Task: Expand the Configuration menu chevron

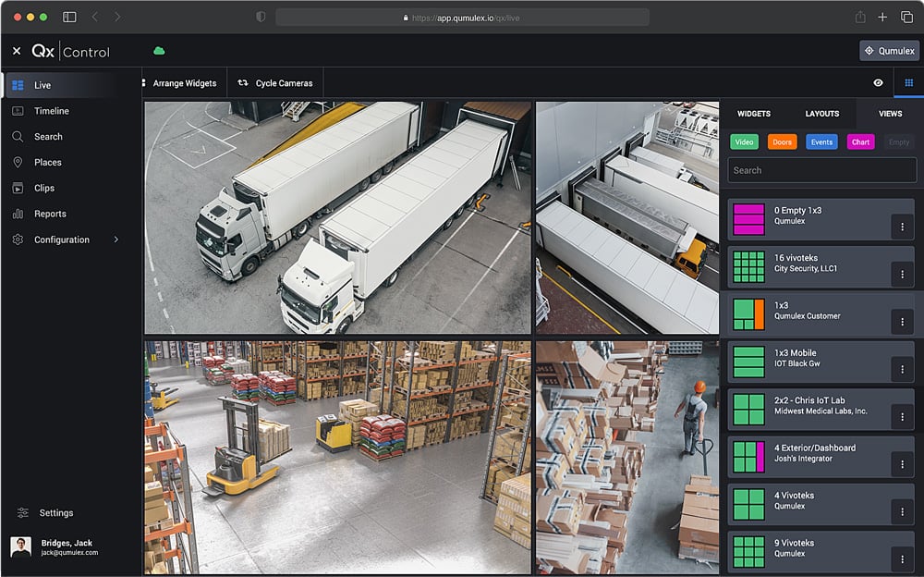Action: tap(115, 239)
